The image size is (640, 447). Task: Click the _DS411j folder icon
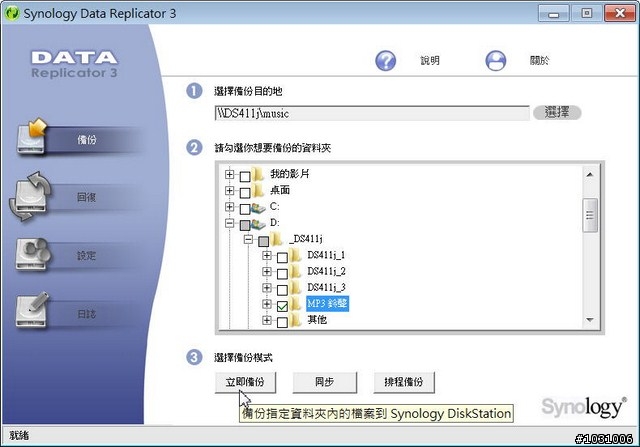[277, 239]
